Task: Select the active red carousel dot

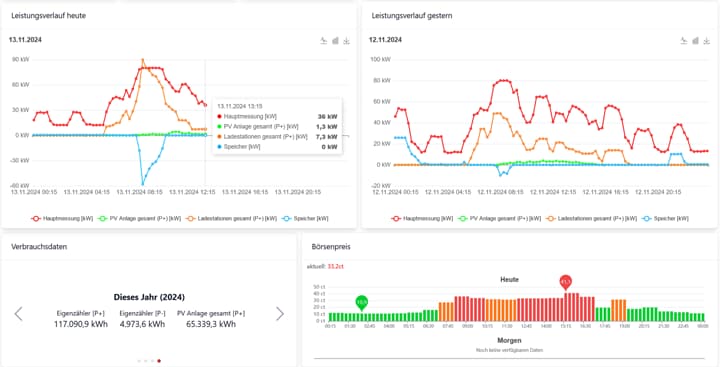Action: pos(159,361)
